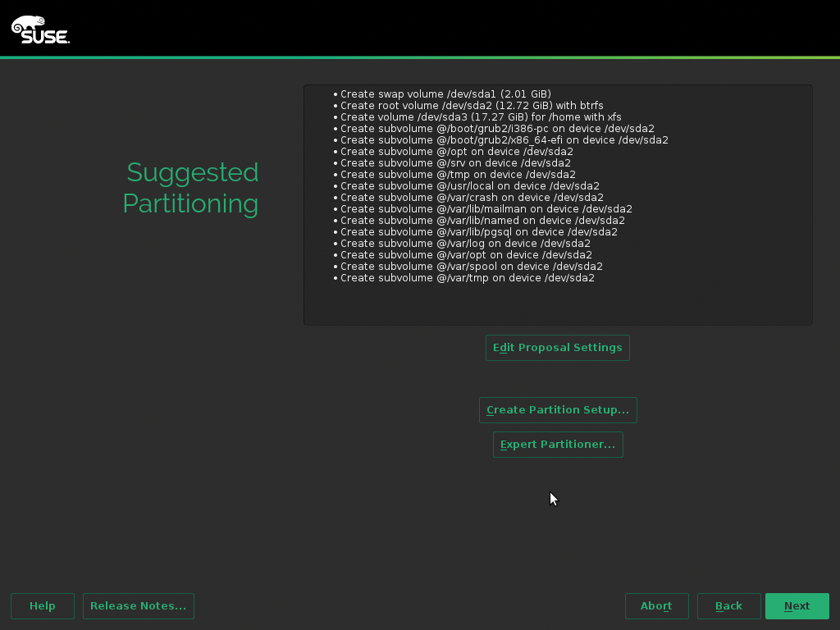This screenshot has width=840, height=630.
Task: Select the @/usr/local subvolume line
Action: [469, 186]
